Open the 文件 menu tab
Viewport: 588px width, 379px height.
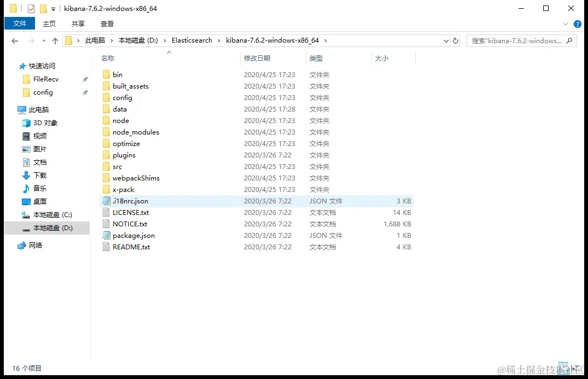click(20, 24)
